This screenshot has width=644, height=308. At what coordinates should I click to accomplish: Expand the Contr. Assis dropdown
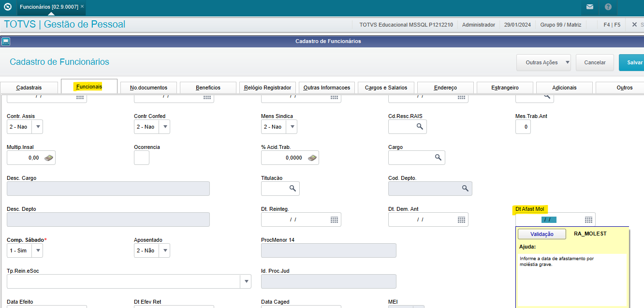pos(37,127)
